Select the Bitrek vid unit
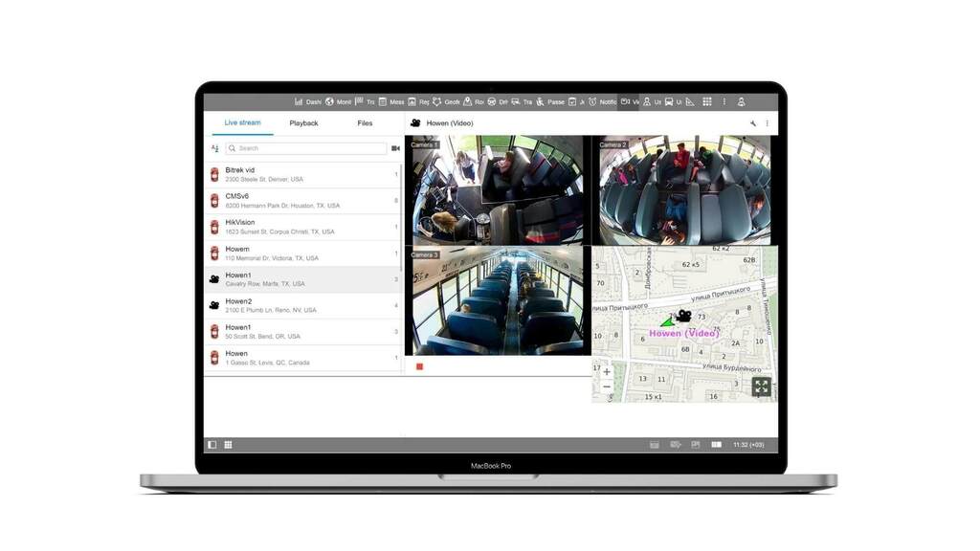 [302, 174]
